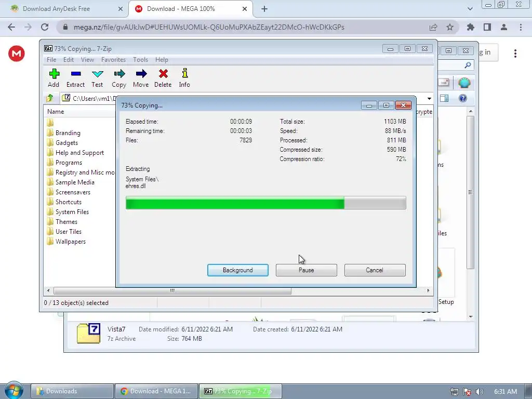Click the Delete toolbar icon
The image size is (532, 399).
coord(163,78)
